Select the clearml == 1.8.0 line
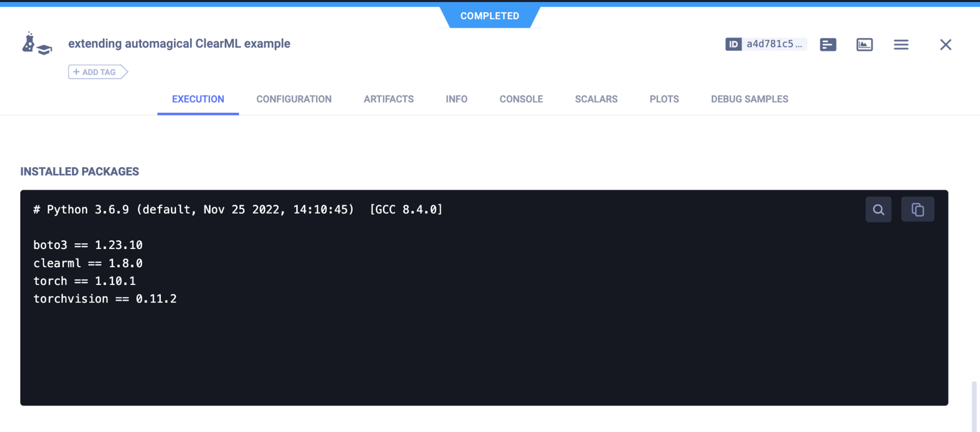The width and height of the screenshot is (980, 432). (88, 263)
